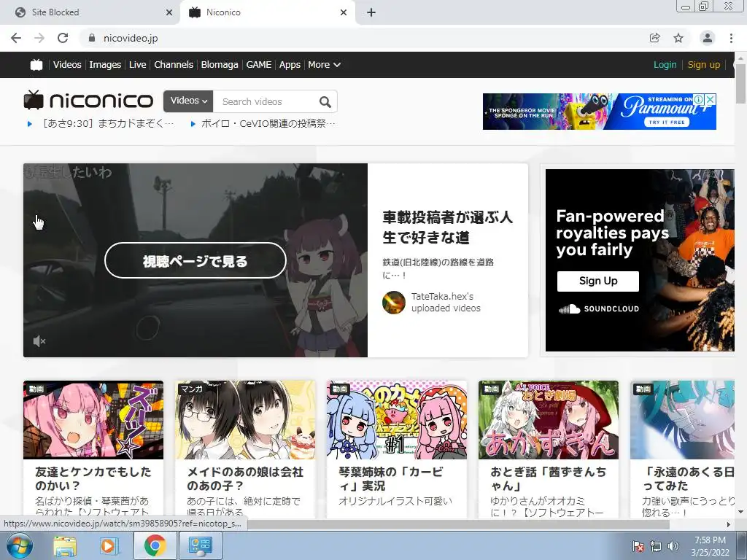Click the browser forward arrow
The height and width of the screenshot is (560, 747).
point(39,38)
